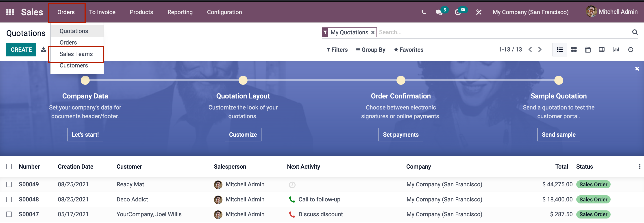Open the activities clock icon
Viewport: 644px width, 223px height.
(457, 12)
